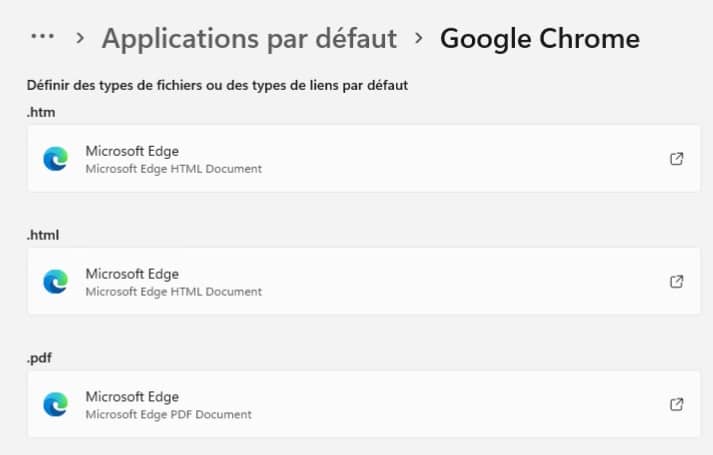Click the Edge logo in the .html row

click(55, 282)
